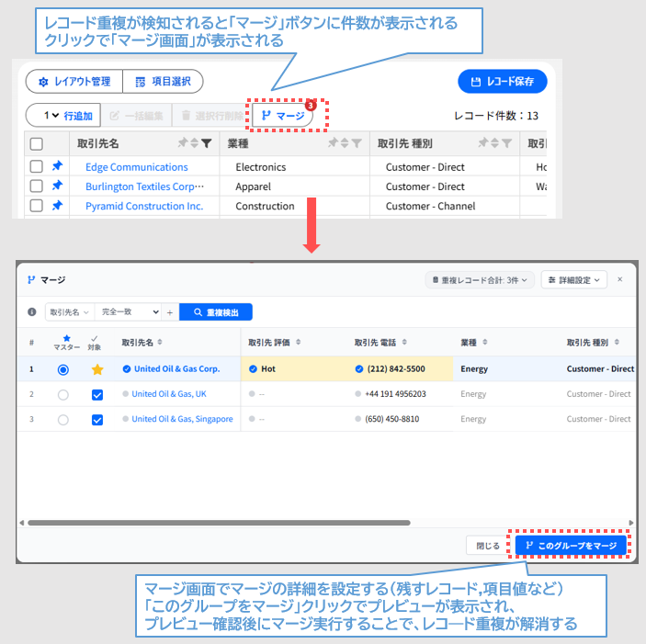Check the Burlington Textiles row checkbox
This screenshot has height=644, width=646.
point(37,186)
